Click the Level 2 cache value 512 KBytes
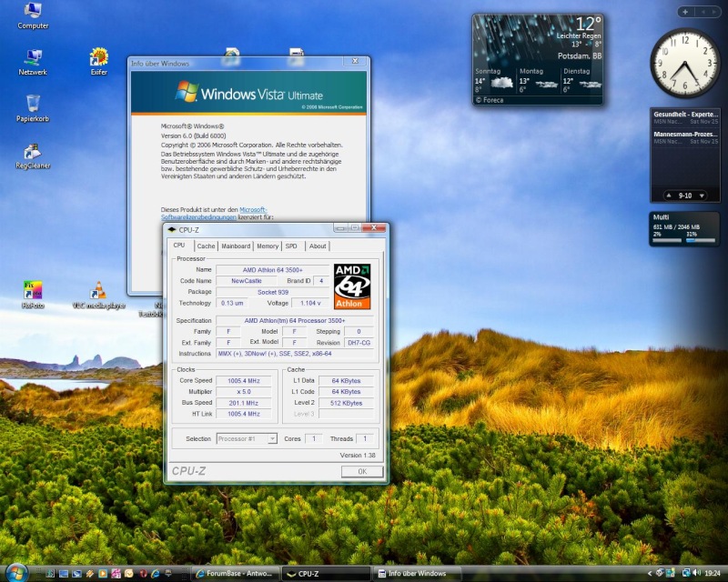Image resolution: width=728 pixels, height=582 pixels. [346, 403]
